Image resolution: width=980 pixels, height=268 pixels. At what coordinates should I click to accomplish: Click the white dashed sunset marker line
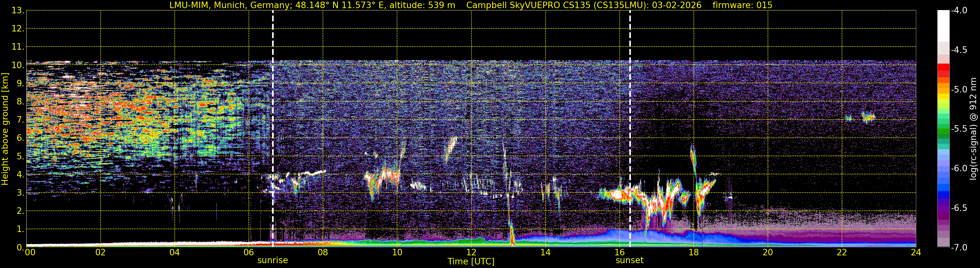pos(630,129)
